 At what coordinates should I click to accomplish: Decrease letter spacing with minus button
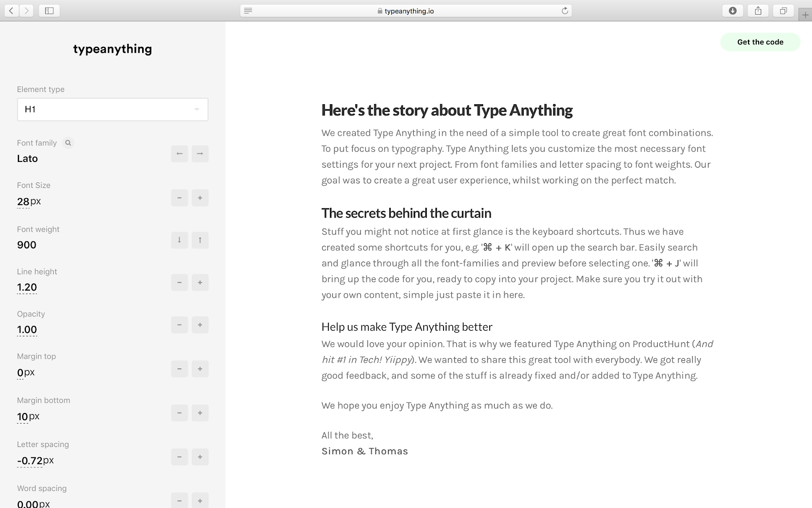click(180, 457)
